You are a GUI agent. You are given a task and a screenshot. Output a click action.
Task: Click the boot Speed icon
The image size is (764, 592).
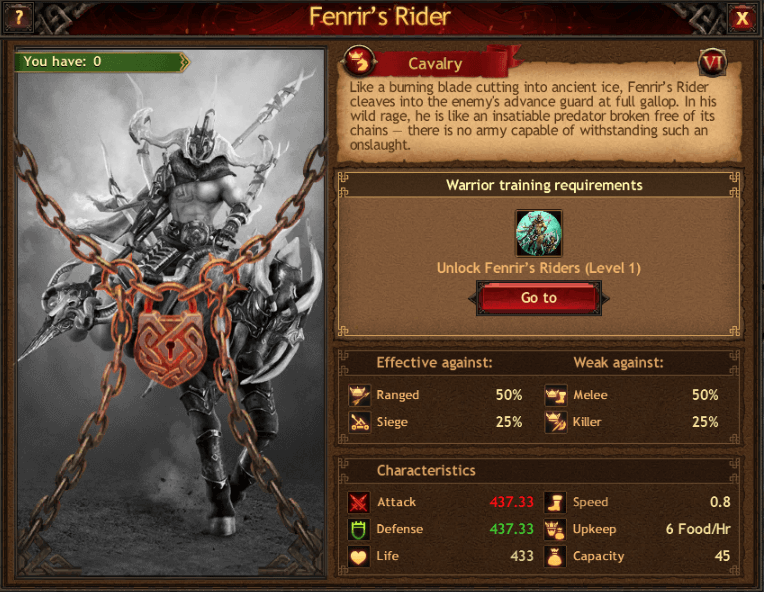click(x=555, y=502)
